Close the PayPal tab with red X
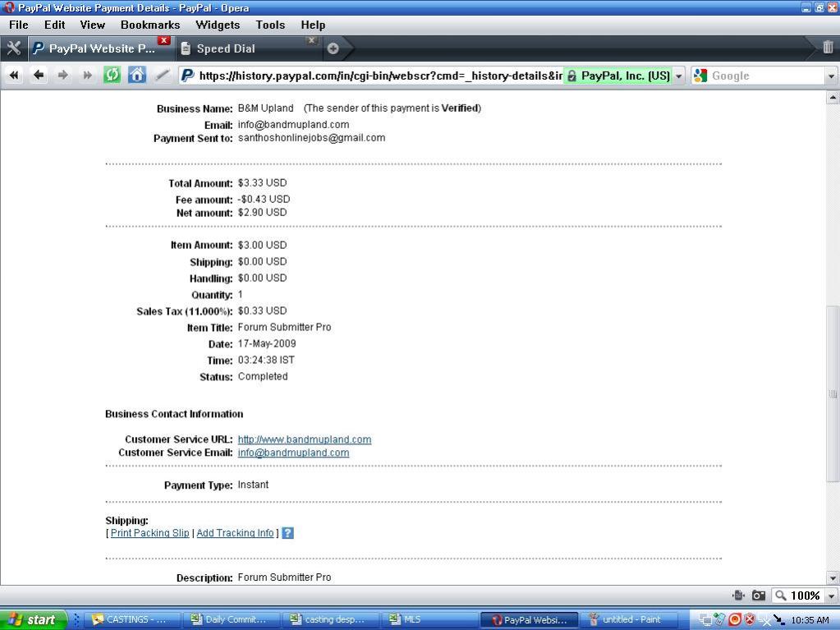 (164, 41)
